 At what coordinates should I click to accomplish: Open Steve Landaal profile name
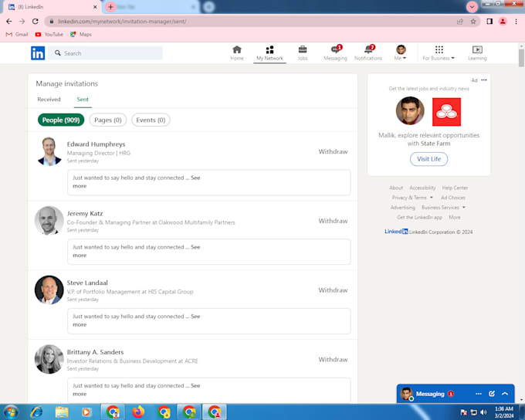pos(87,283)
